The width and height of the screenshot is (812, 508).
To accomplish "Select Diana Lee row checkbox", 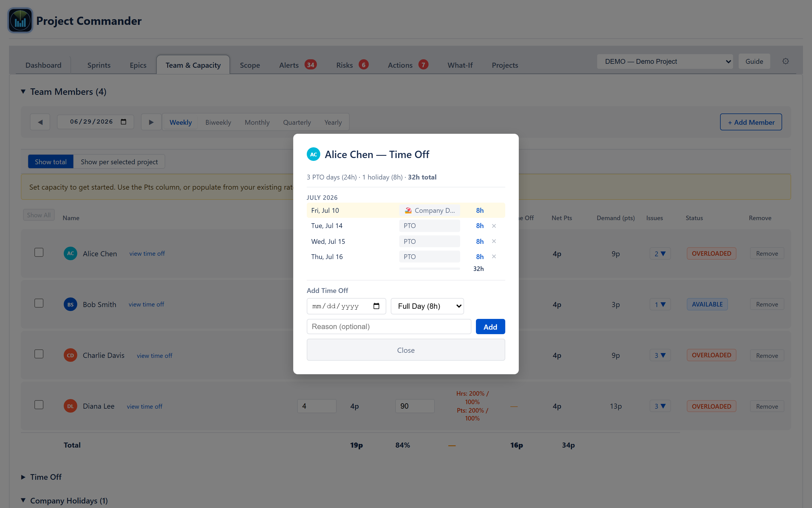I will [x=39, y=404].
